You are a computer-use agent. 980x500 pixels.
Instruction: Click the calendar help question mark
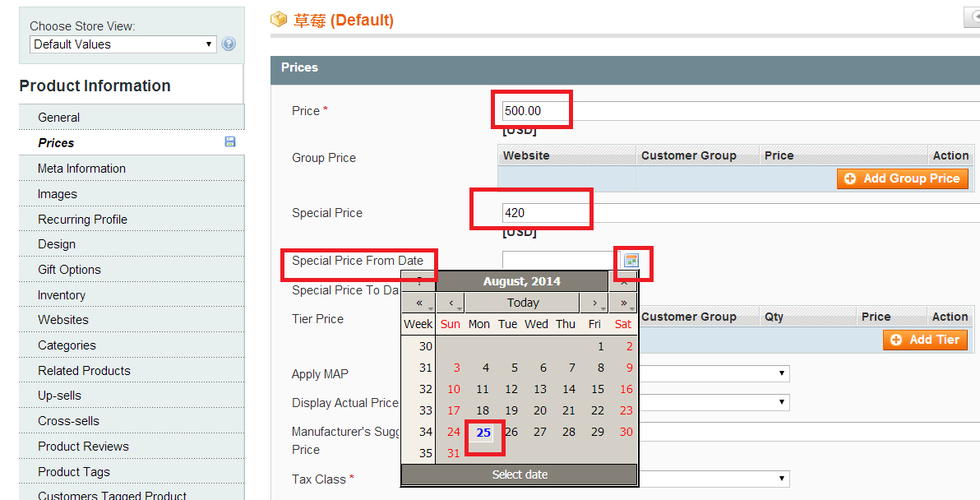419,281
